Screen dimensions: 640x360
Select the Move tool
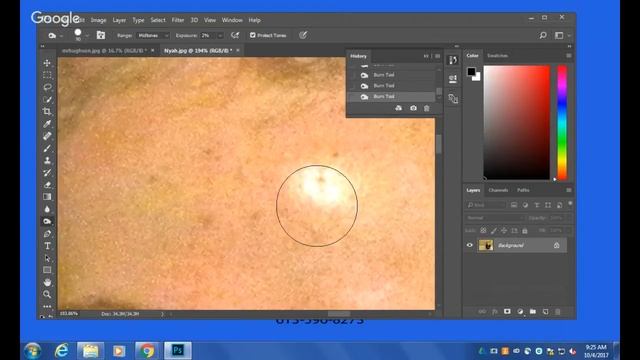click(47, 63)
